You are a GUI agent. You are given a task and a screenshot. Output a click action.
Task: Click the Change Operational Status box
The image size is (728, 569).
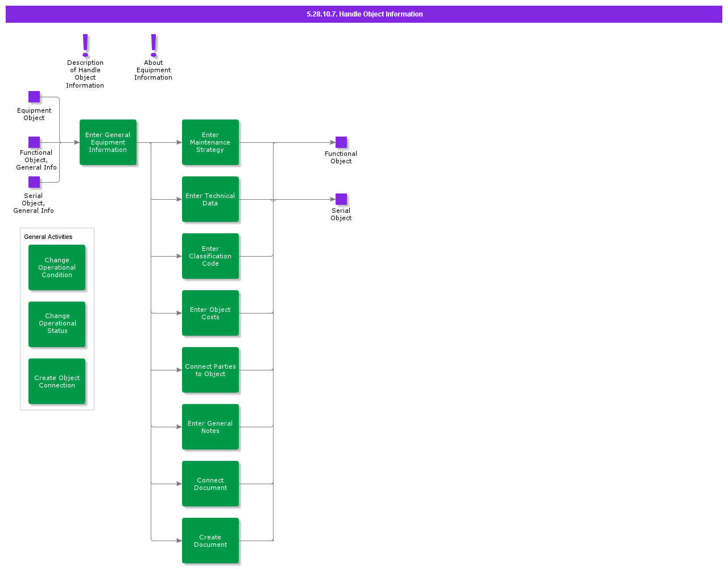pos(57,324)
